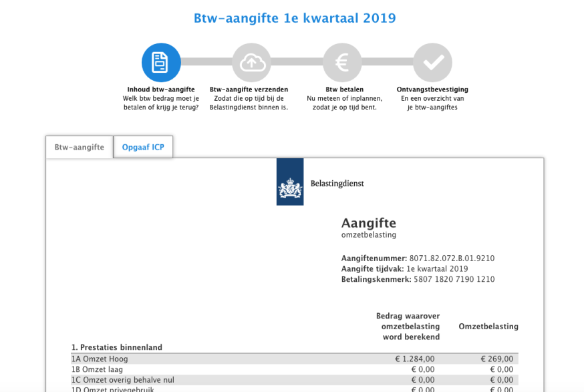
Task: Click the Aangifte tijdvak line
Action: point(404,268)
